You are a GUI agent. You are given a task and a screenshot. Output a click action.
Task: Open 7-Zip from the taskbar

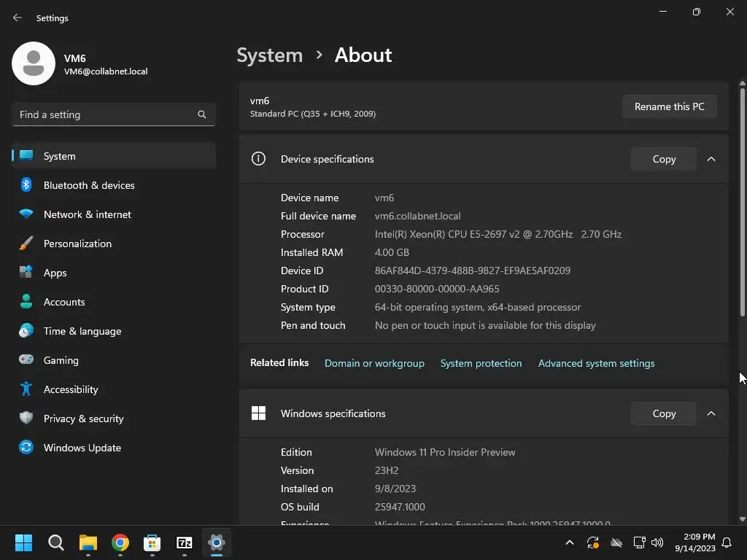click(185, 542)
